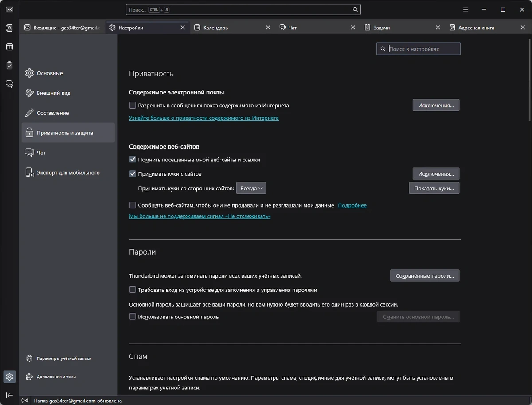Open the application hamburger menu

pyautogui.click(x=465, y=9)
